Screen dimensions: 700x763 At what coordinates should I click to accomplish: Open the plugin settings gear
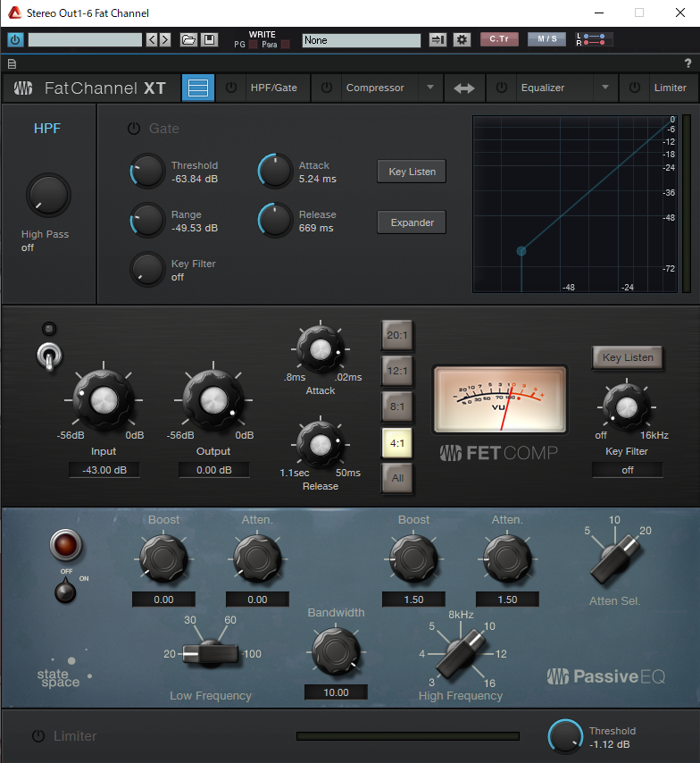462,39
